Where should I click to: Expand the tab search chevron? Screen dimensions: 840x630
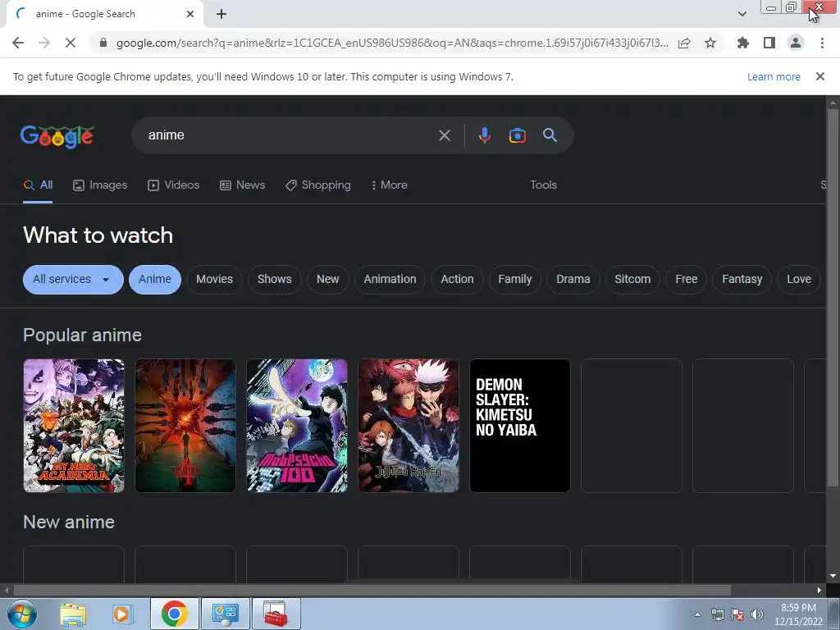pos(742,14)
